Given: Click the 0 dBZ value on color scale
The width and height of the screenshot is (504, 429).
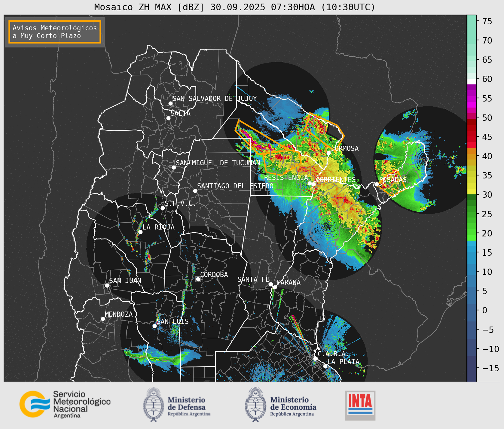Looking at the screenshot, I should (x=485, y=310).
